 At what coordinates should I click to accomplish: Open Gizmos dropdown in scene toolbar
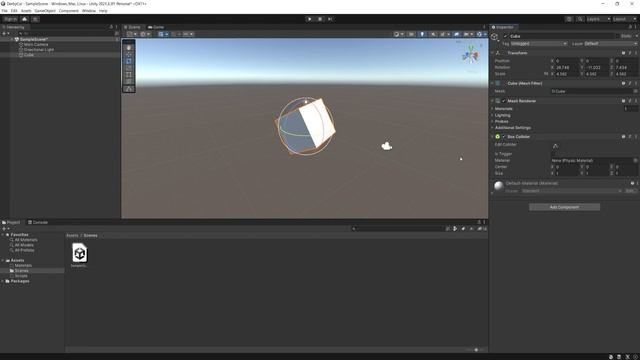[x=481, y=34]
